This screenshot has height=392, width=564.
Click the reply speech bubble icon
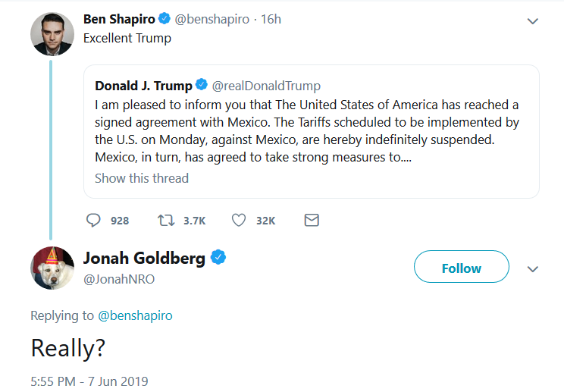click(x=94, y=220)
